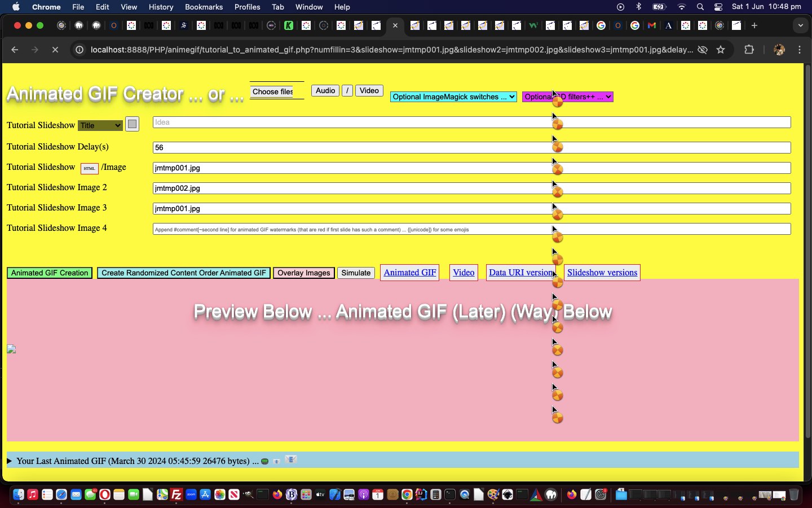The height and width of the screenshot is (508, 812).
Task: Open Opera browser in the Dock
Action: (x=104, y=495)
